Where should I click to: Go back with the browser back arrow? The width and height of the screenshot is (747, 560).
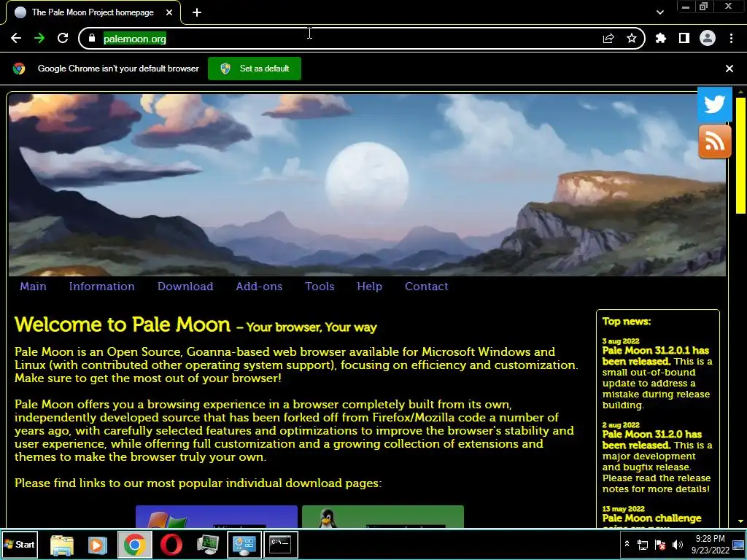click(16, 38)
